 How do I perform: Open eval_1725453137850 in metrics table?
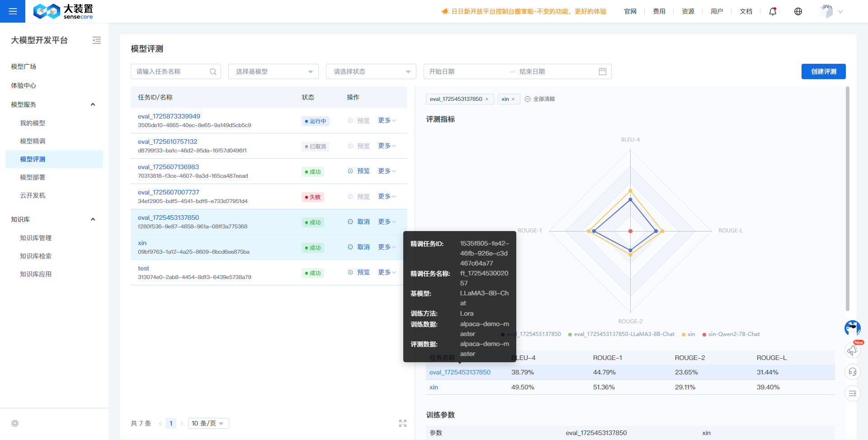point(460,372)
